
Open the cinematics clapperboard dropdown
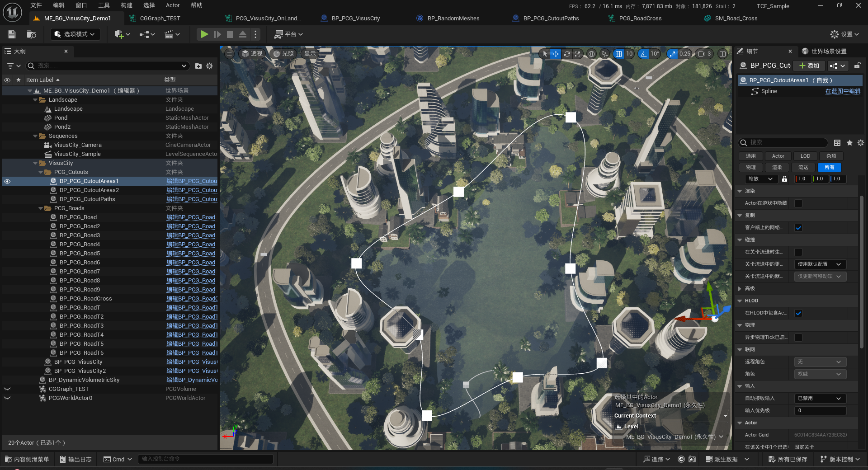click(172, 34)
